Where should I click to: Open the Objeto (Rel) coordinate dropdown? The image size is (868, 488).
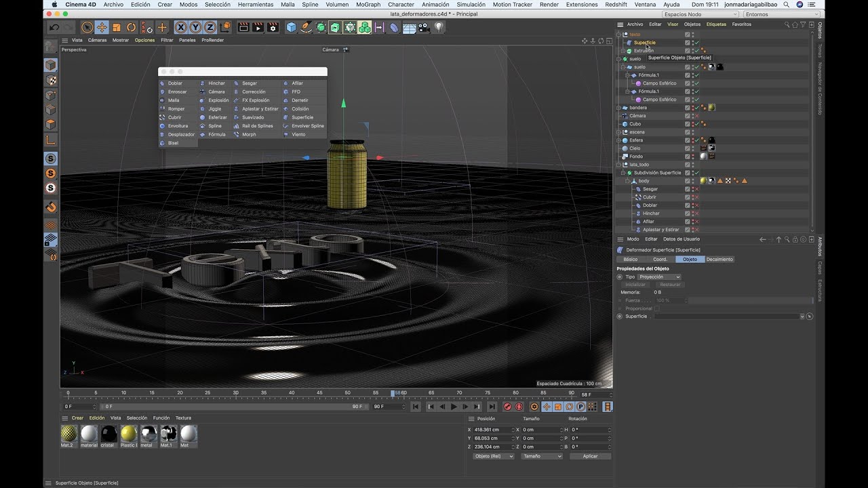(x=494, y=456)
